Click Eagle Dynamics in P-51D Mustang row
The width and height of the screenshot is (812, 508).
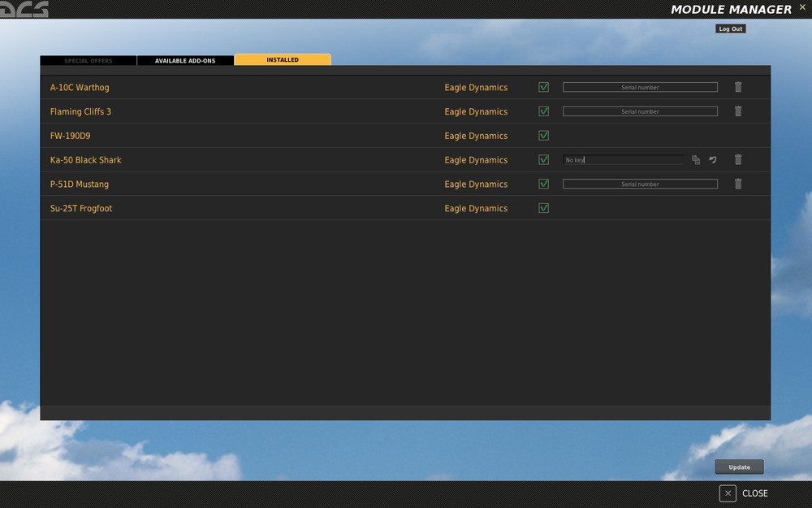[x=476, y=184]
